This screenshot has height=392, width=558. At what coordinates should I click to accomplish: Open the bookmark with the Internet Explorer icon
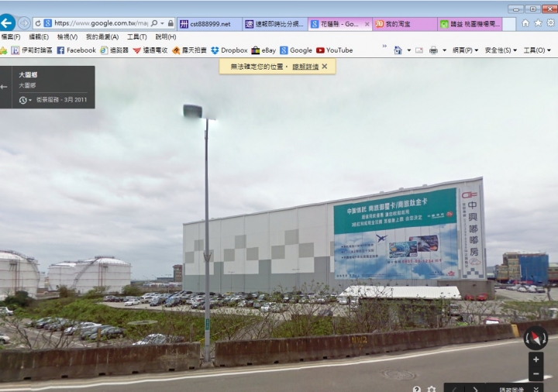[x=114, y=50]
